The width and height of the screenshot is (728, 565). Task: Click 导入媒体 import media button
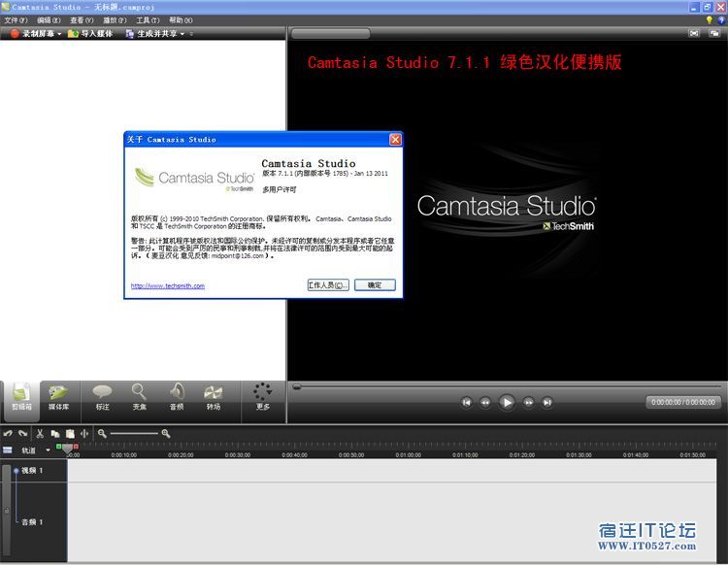tap(90, 33)
